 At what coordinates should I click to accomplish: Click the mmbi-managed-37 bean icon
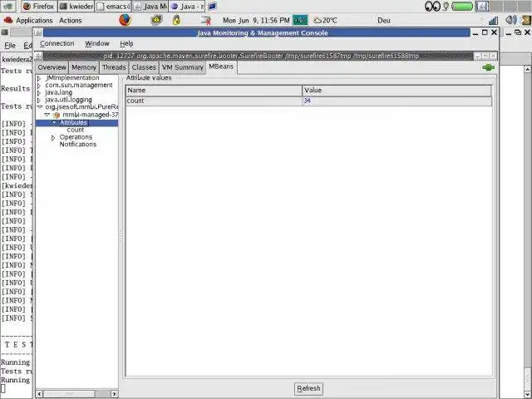(x=57, y=115)
